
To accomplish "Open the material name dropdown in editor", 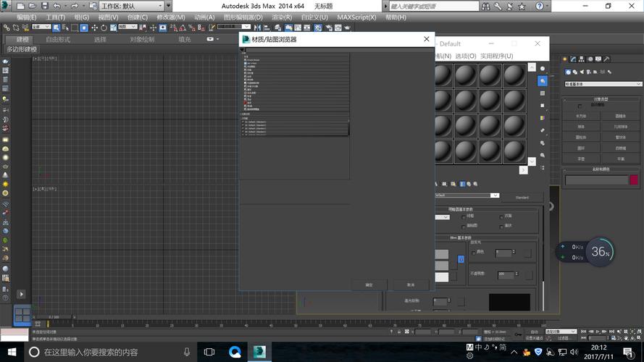I will pos(495,195).
